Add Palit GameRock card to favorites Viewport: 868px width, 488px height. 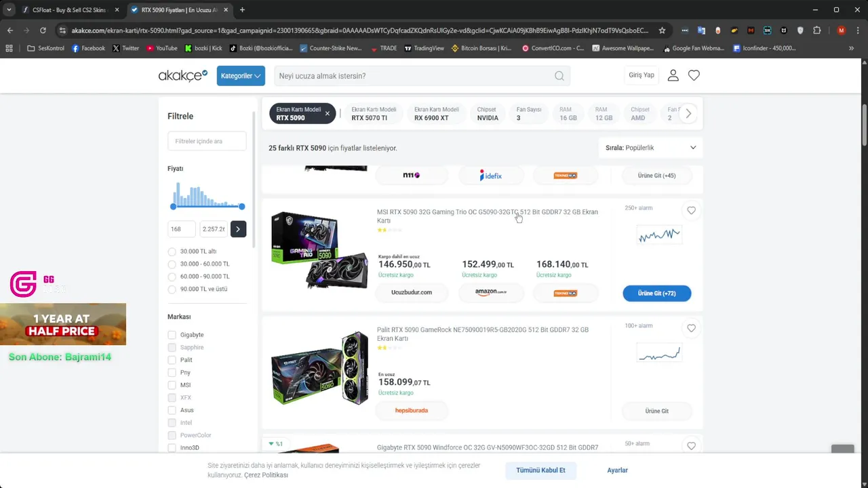pos(691,328)
